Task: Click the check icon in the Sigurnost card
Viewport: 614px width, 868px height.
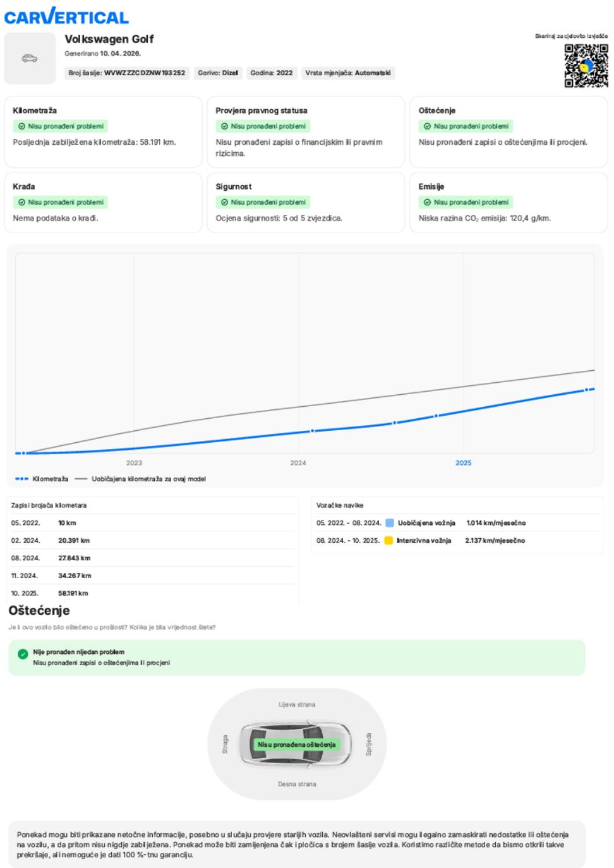Action: coord(225,202)
